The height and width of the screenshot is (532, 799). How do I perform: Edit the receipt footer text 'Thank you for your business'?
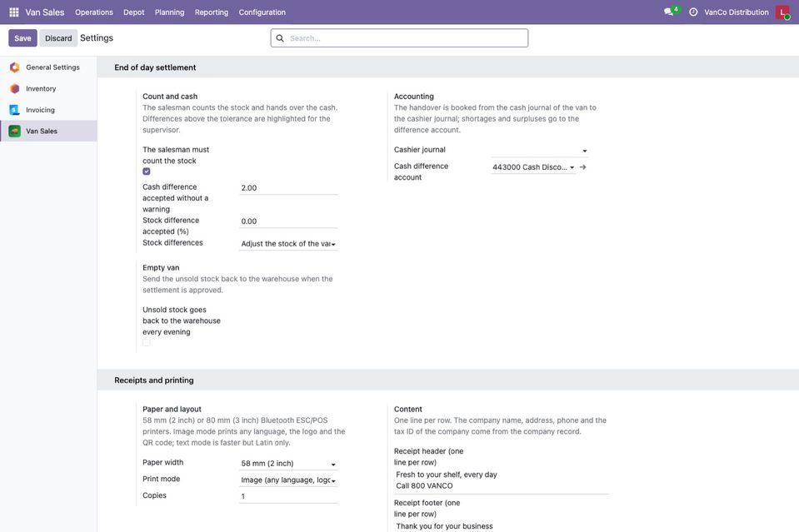444,526
